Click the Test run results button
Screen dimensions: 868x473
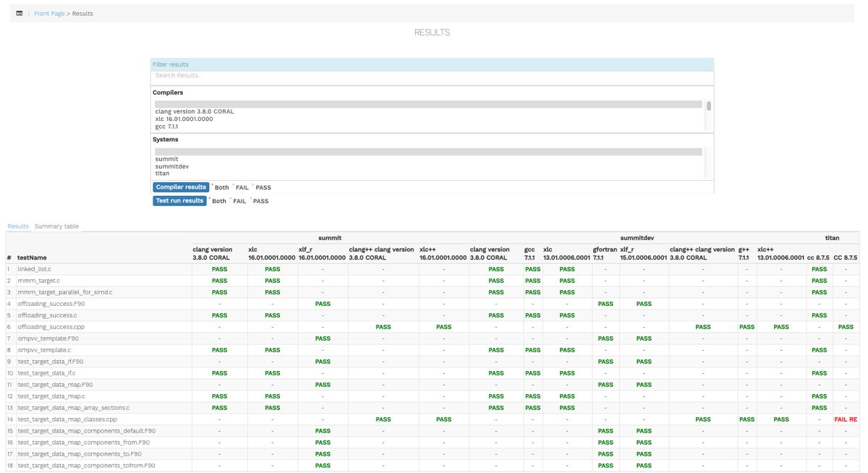(179, 200)
